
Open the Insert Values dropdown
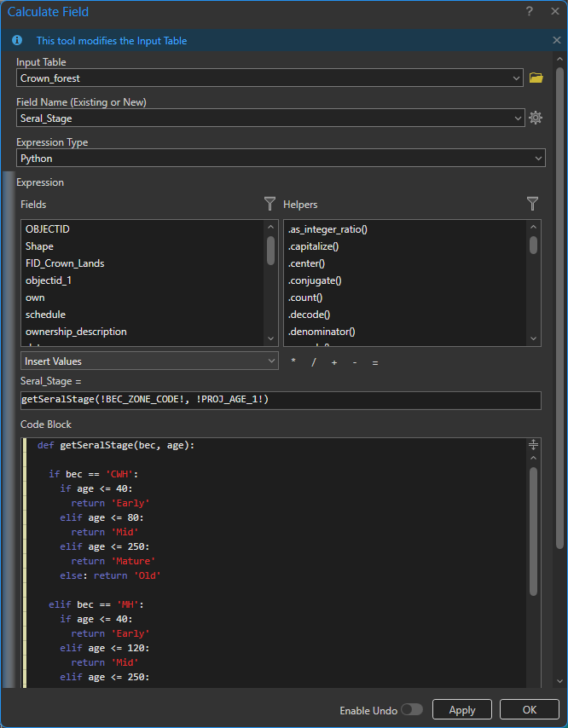point(149,361)
